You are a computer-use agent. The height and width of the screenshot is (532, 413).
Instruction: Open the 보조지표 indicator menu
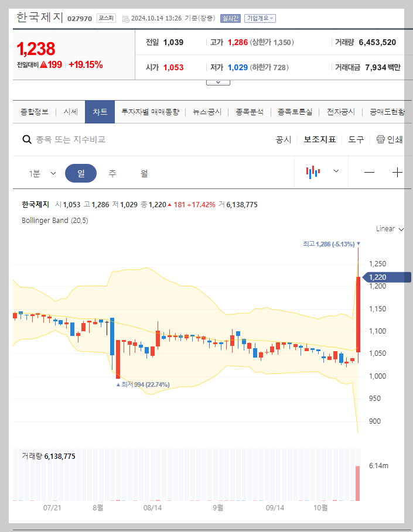(319, 140)
